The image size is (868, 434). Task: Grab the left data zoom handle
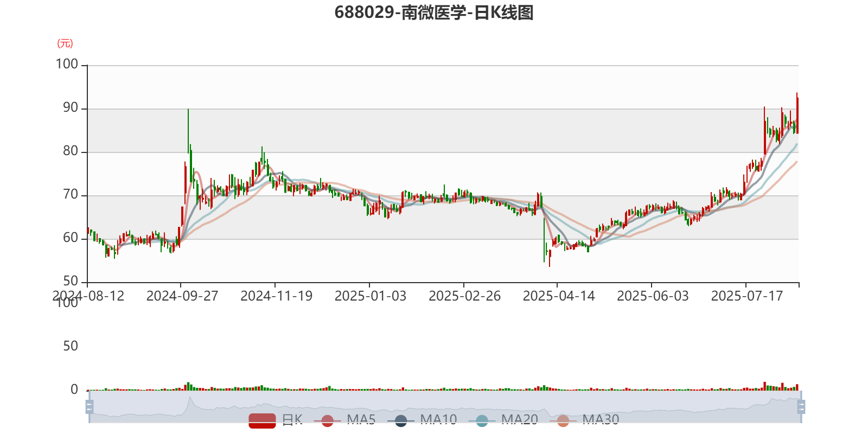pos(90,406)
